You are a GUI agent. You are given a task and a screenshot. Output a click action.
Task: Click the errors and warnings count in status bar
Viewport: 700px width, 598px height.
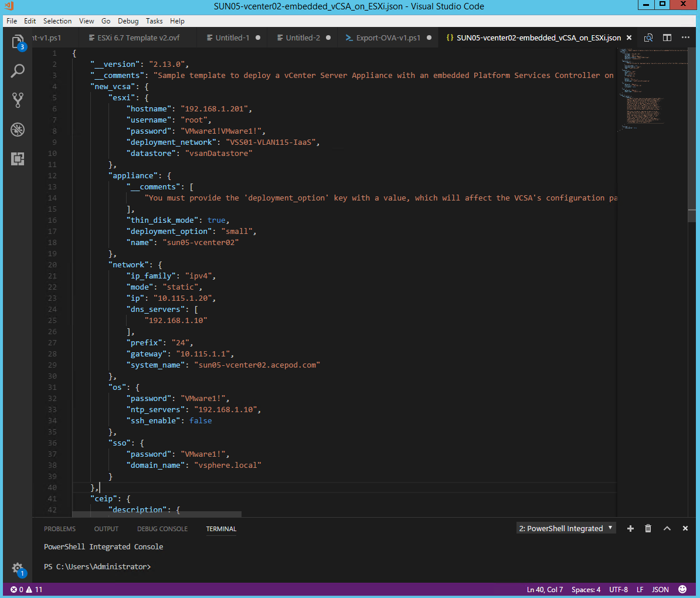(x=26, y=590)
